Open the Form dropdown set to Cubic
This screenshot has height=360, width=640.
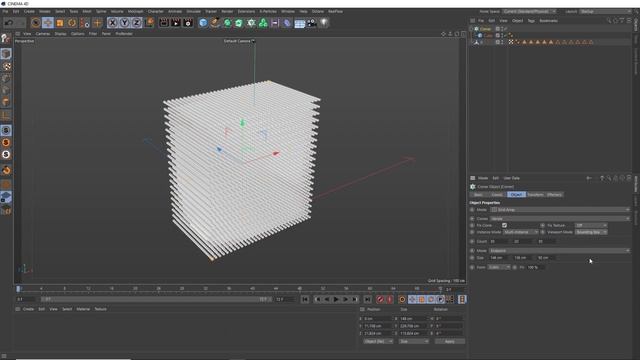click(x=499, y=267)
